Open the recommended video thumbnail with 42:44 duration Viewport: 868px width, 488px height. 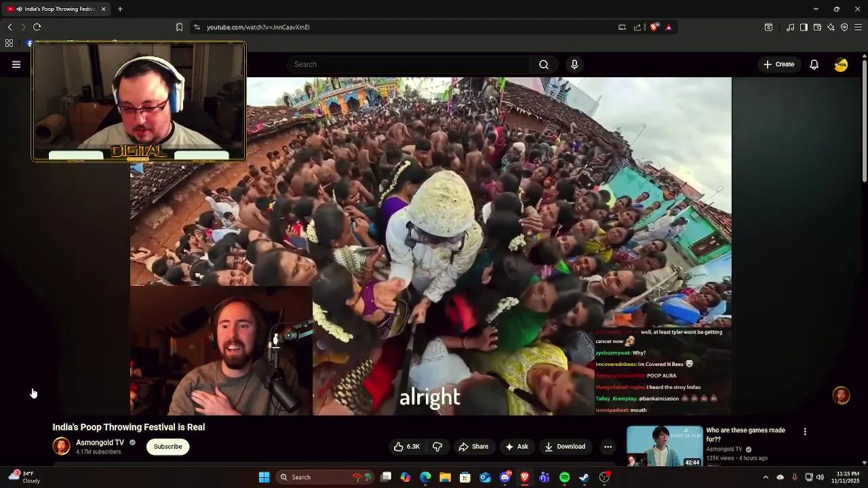665,446
